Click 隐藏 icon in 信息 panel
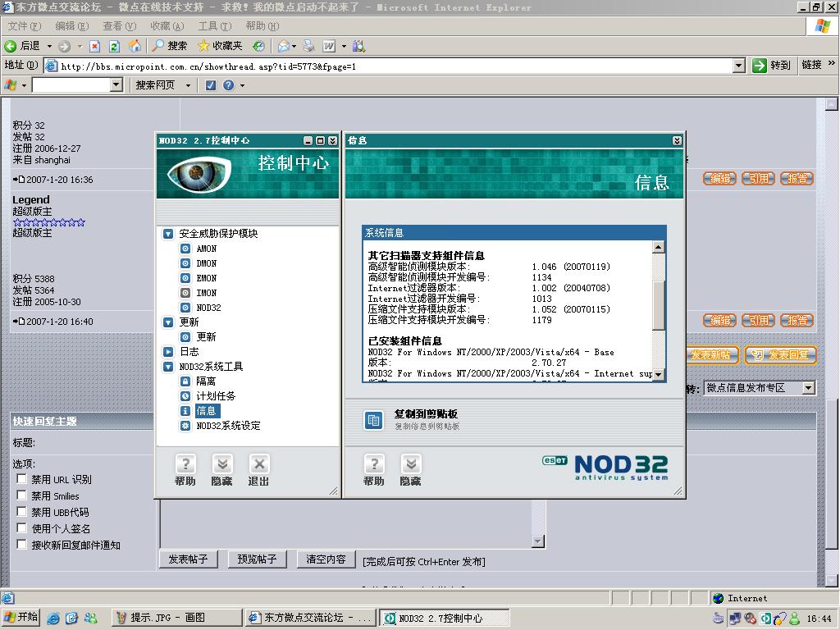This screenshot has width=840, height=630. click(x=411, y=463)
